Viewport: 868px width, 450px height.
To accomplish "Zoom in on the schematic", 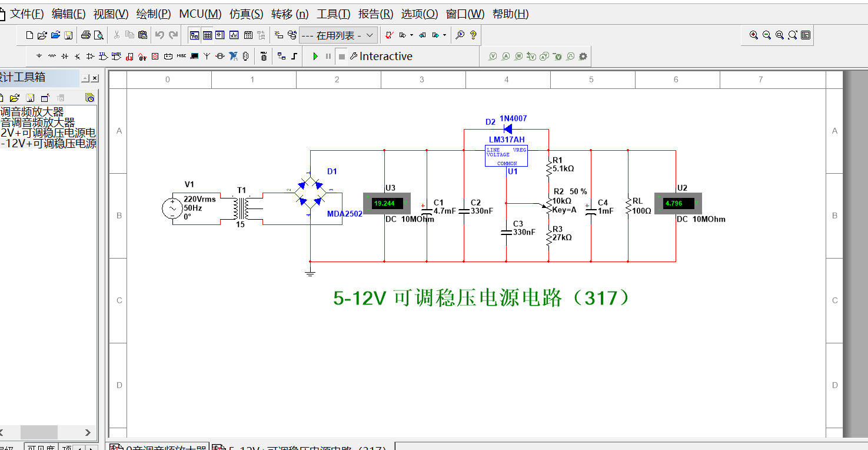I will click(x=754, y=35).
